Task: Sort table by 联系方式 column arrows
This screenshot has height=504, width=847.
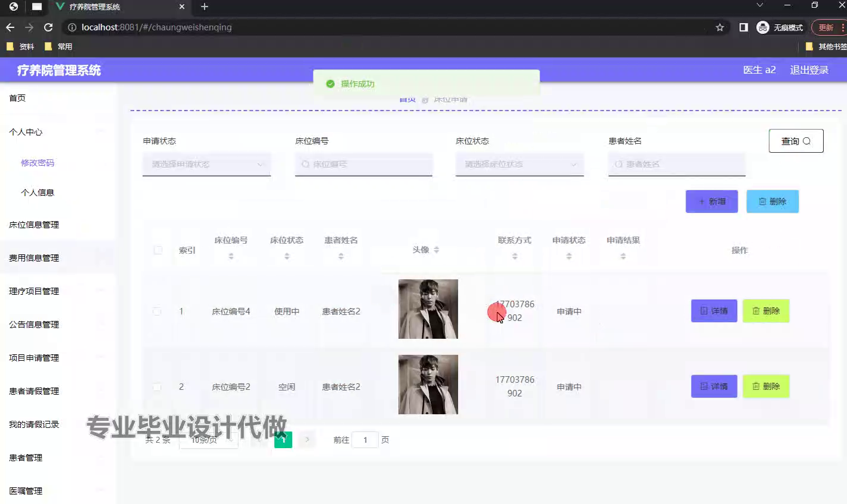Action: 515,256
